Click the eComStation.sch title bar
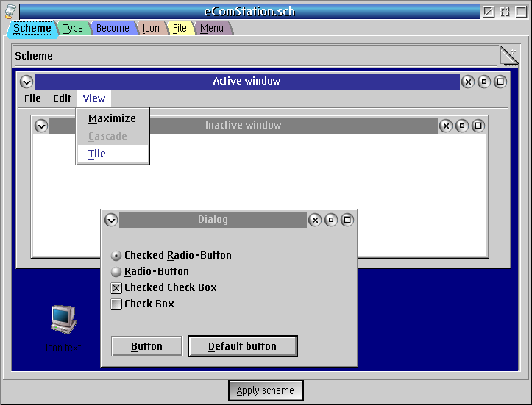The height and width of the screenshot is (405, 532). point(249,12)
